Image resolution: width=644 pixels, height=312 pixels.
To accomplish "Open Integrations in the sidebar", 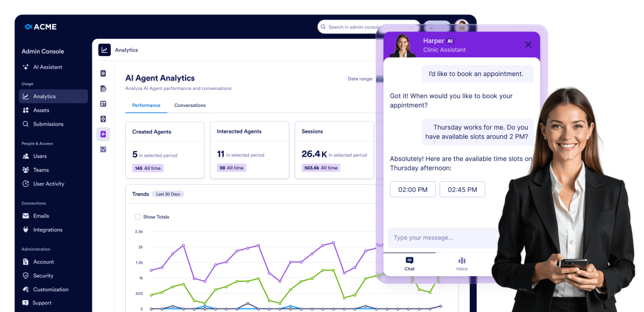I will [47, 230].
